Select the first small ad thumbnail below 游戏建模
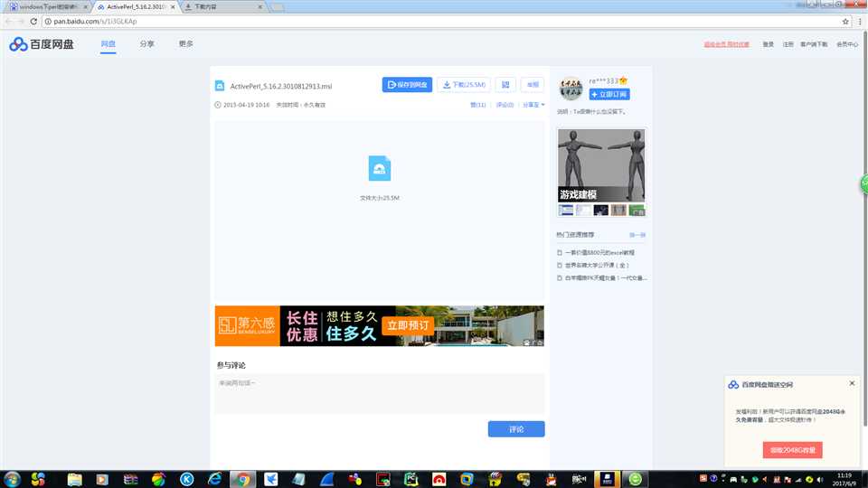 coord(566,211)
